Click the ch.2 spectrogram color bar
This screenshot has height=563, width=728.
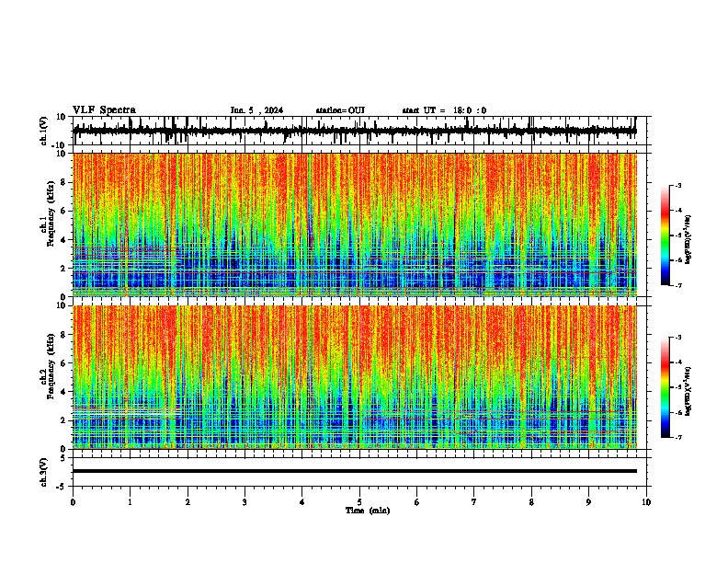665,387
